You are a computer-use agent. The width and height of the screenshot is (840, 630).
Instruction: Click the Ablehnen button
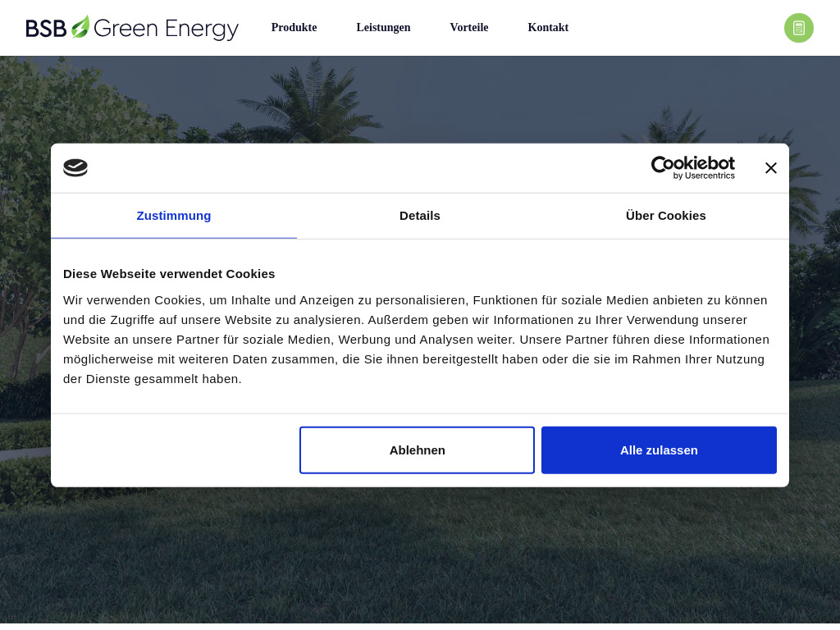417,450
